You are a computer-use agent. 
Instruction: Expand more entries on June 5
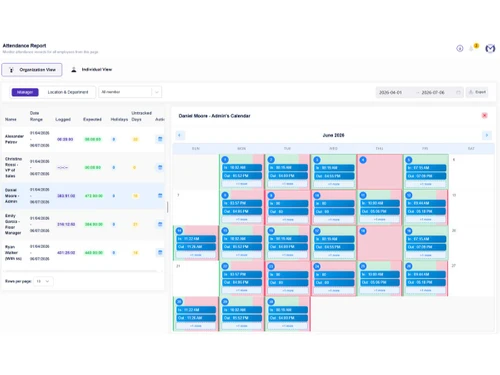coord(426,184)
